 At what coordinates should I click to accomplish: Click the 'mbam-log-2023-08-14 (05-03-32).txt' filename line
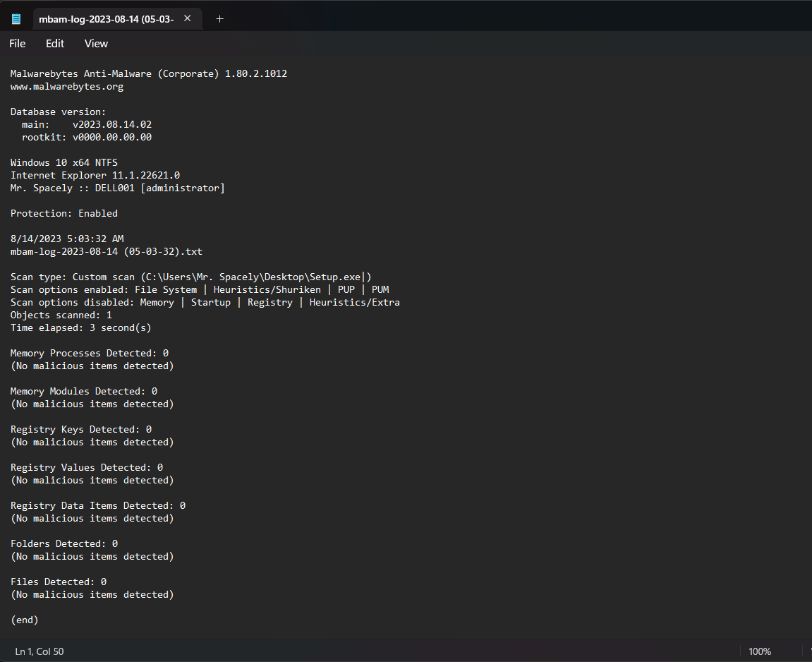pos(107,251)
